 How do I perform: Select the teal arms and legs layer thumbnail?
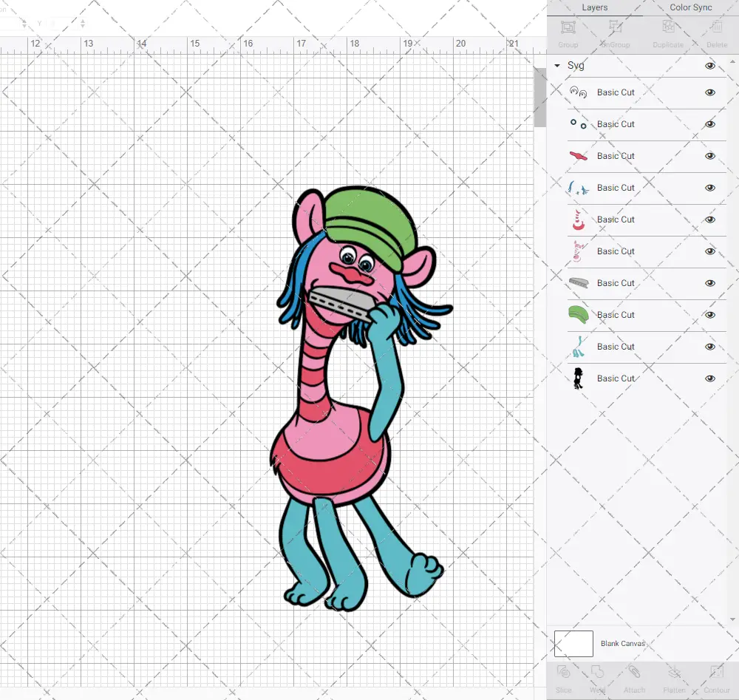(579, 347)
